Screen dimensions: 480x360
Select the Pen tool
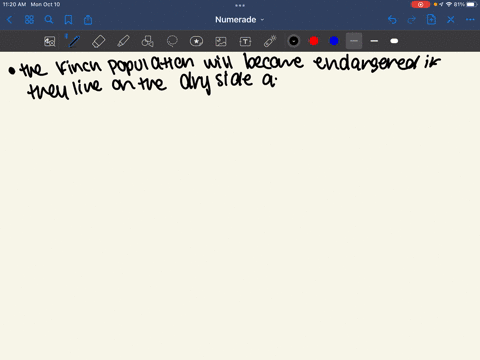pyautogui.click(x=74, y=41)
